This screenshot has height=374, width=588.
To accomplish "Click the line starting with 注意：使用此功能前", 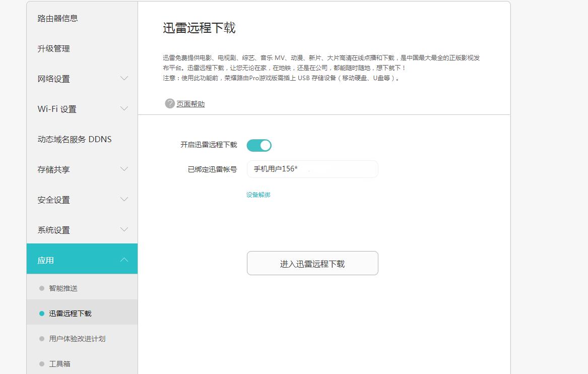I will (x=281, y=78).
